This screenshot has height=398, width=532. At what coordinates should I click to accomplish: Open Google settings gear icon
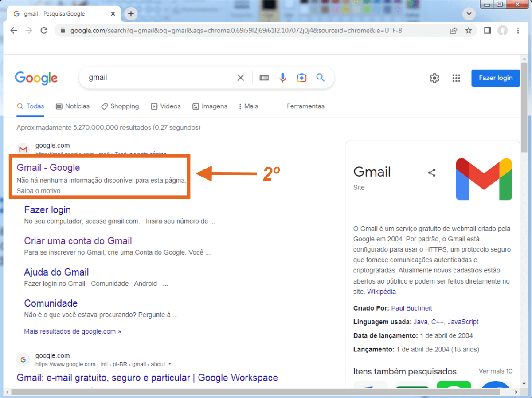point(434,78)
